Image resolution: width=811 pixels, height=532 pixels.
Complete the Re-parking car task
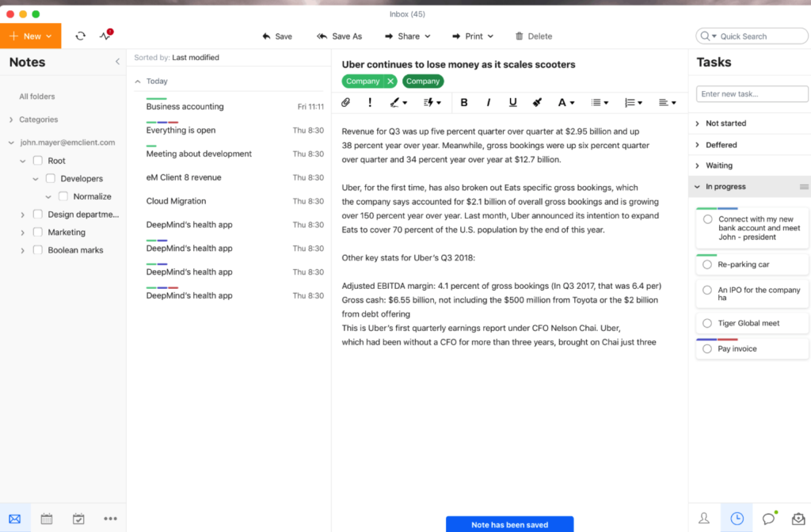pos(707,264)
